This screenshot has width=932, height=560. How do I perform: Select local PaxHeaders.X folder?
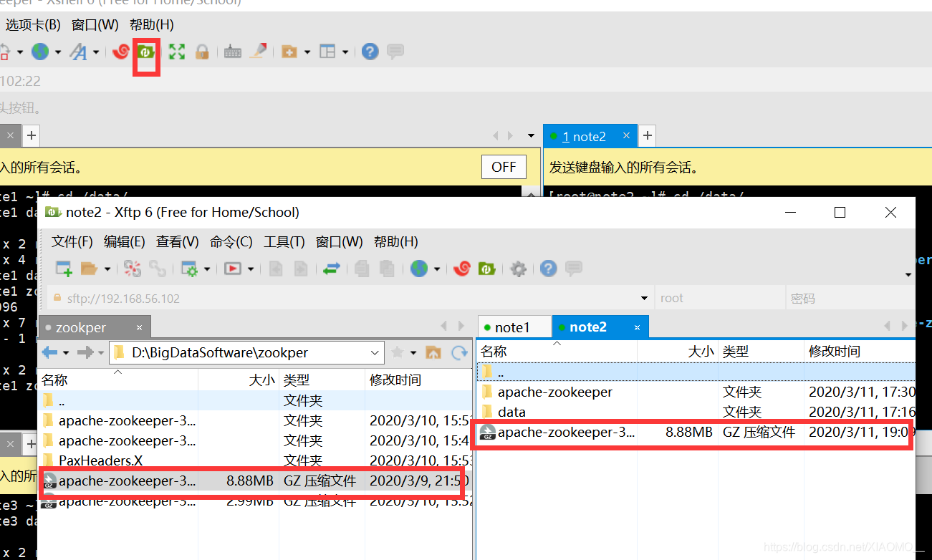click(254, 460)
